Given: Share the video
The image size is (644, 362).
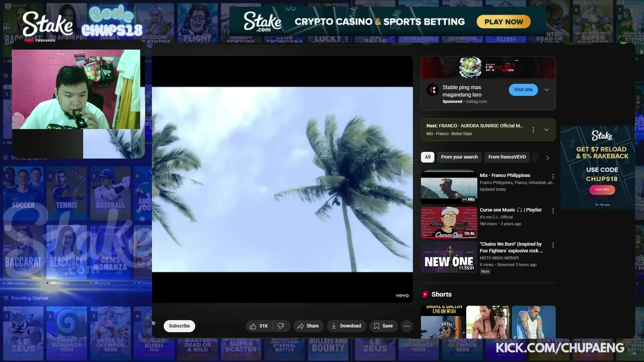Looking at the screenshot, I should click(x=308, y=326).
